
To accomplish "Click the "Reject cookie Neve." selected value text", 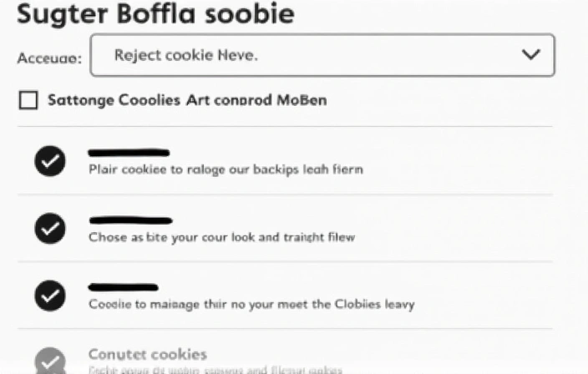I will [x=186, y=55].
